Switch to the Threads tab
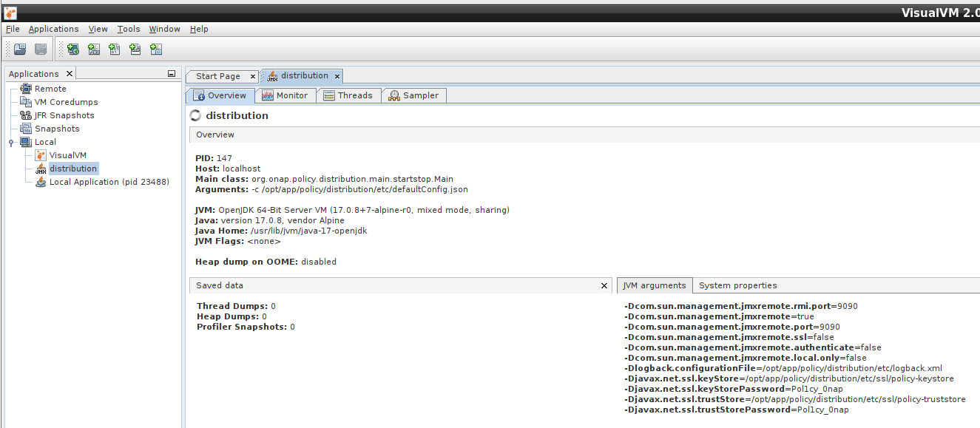The image size is (980, 428). tap(349, 95)
